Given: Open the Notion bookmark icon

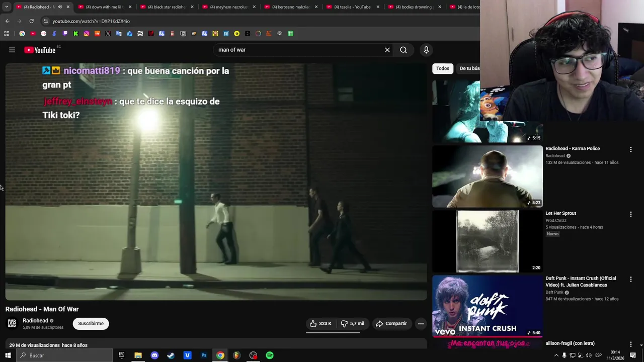Looking at the screenshot, I should pos(183,34).
